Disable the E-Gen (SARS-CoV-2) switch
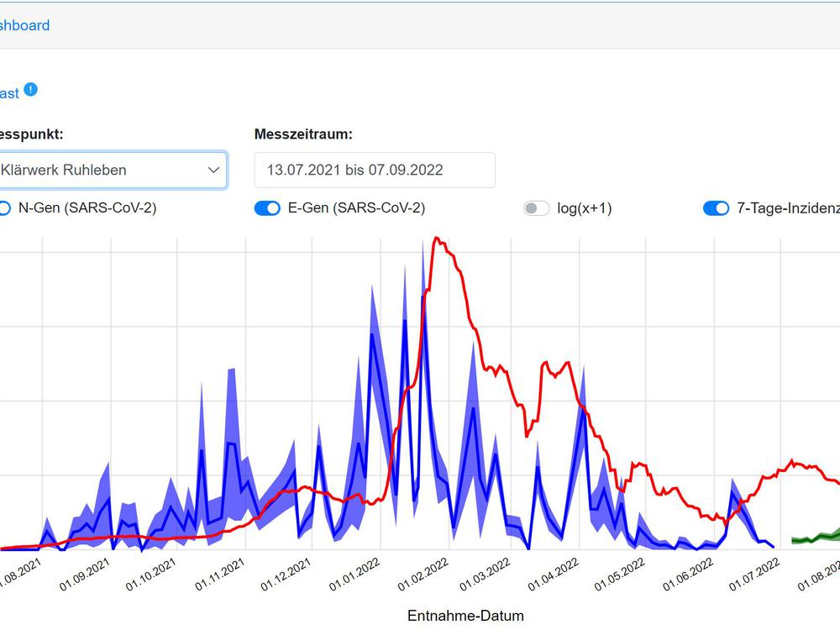The width and height of the screenshot is (840, 630). (267, 208)
